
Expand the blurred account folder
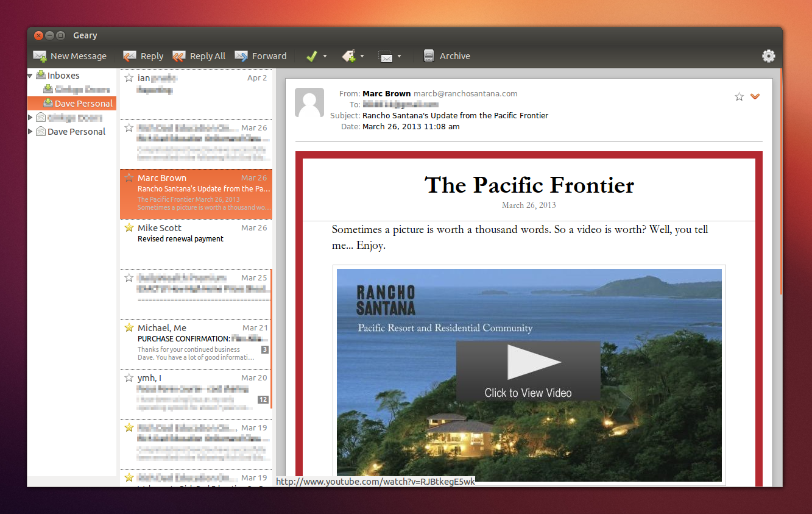(30, 117)
